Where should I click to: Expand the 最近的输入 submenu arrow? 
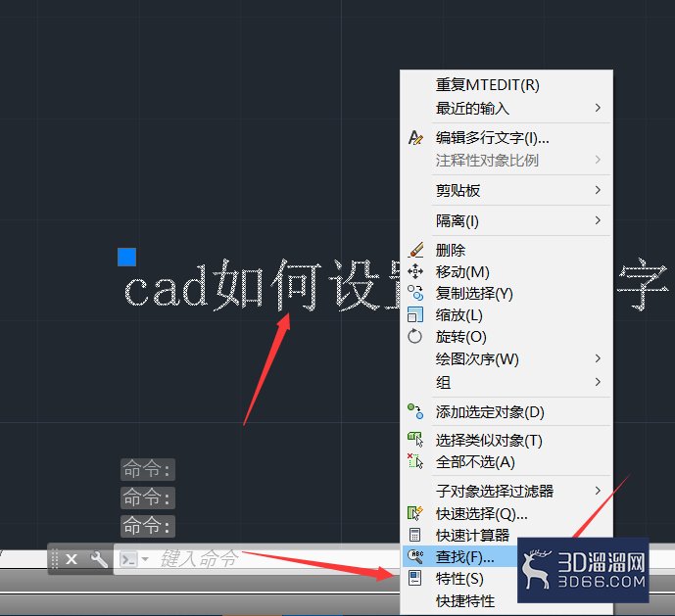598,108
